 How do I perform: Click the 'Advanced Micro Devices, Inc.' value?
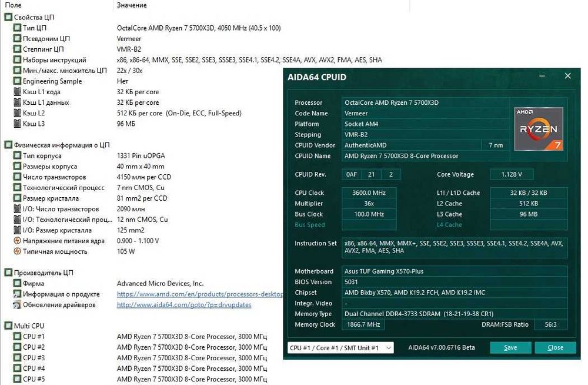160,284
